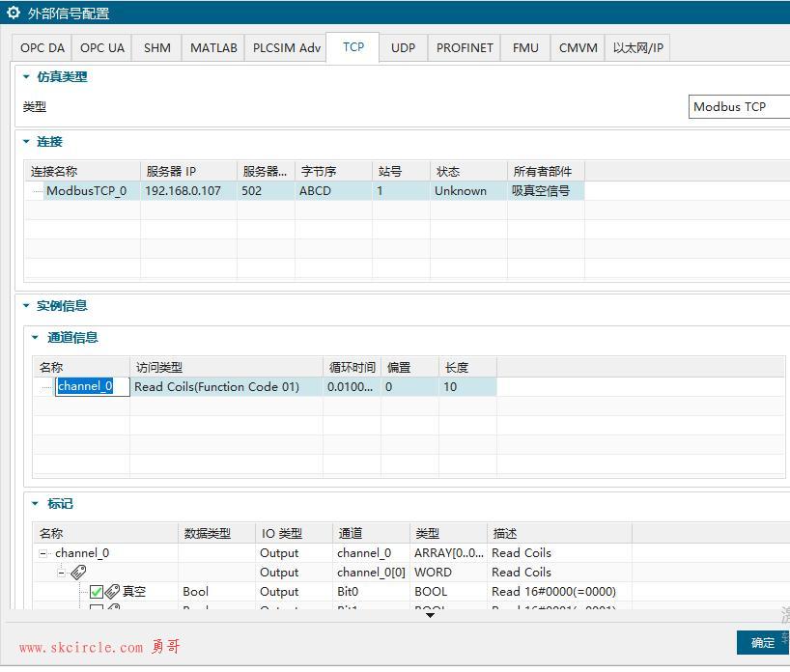
Task: Click the ARRAY[0..0... type cell
Action: [448, 553]
